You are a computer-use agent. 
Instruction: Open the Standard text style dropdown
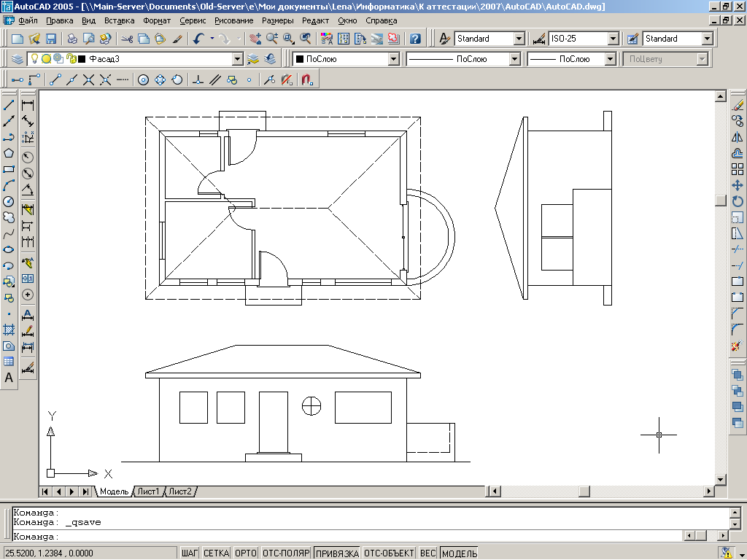pos(519,39)
